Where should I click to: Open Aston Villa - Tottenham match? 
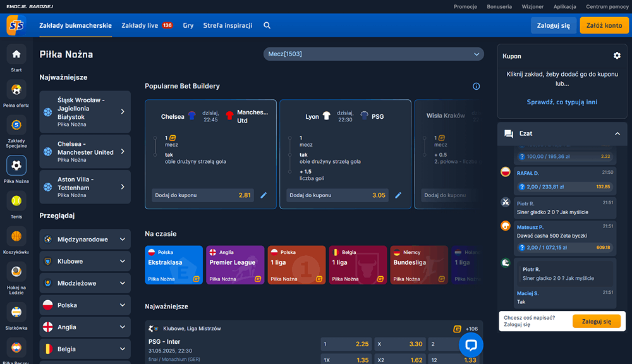tap(85, 187)
